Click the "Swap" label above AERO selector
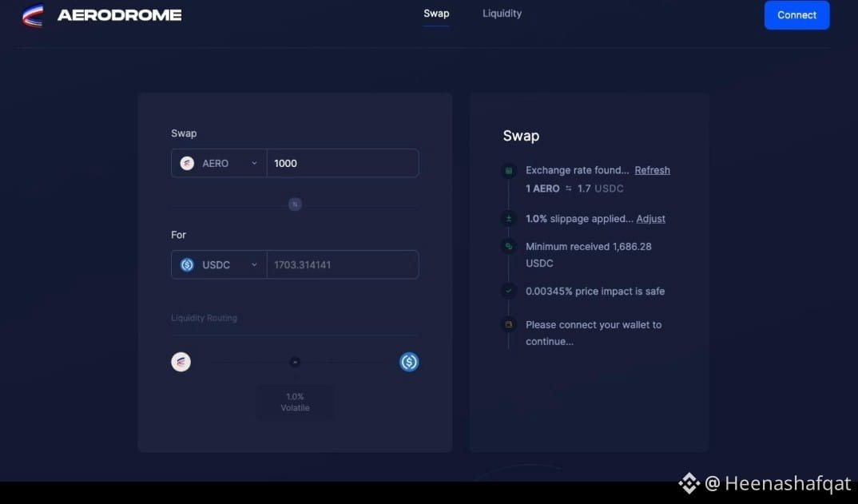The image size is (858, 504). click(x=184, y=133)
